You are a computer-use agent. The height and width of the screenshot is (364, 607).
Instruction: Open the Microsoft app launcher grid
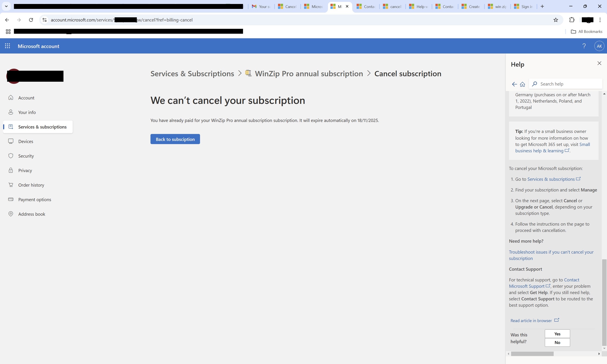coord(7,46)
